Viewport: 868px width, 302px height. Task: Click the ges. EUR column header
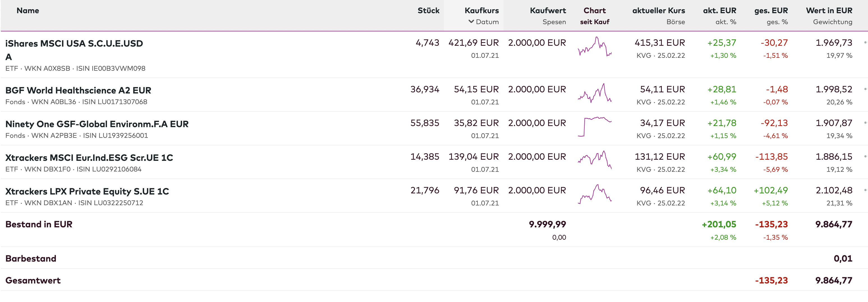coord(771,10)
